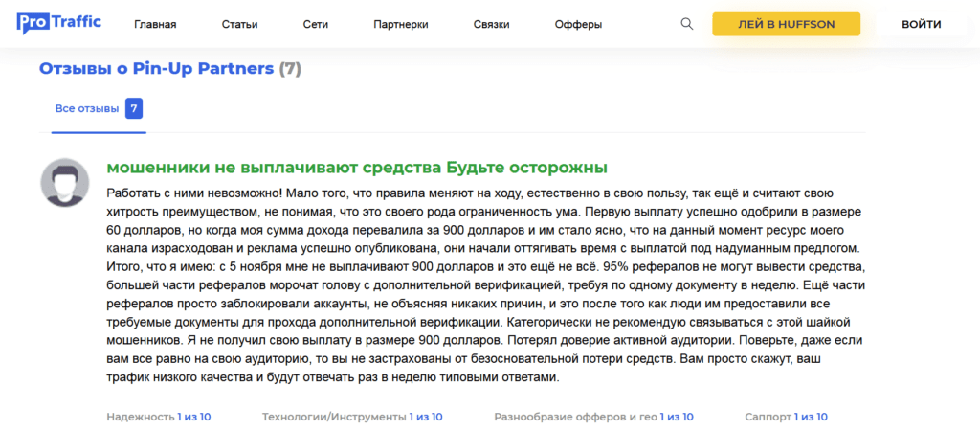The height and width of the screenshot is (431, 980).
Task: Open Связки menu item
Action: tap(491, 25)
